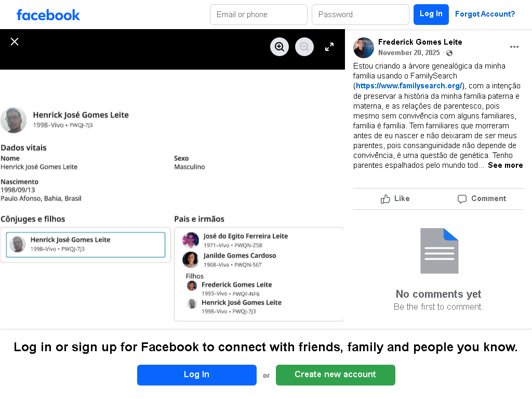The image size is (532, 399).
Task: Open Frederick Gomes Leite profile name link
Action: (x=420, y=42)
